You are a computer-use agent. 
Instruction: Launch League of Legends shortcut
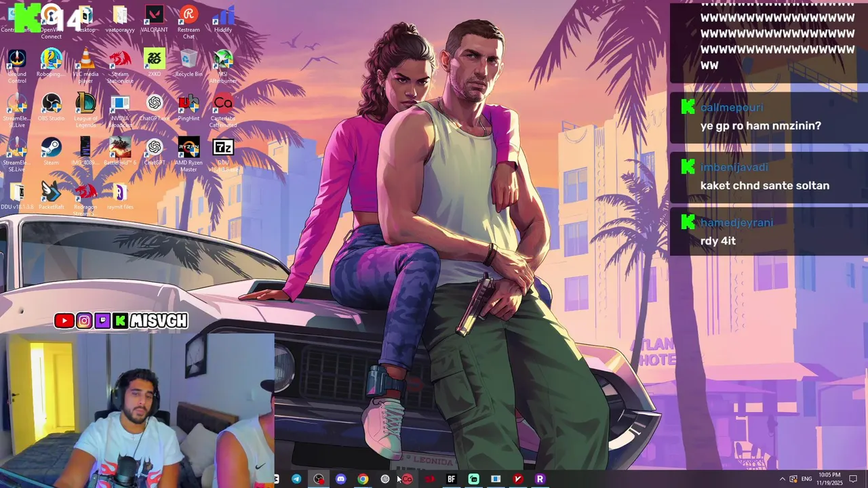tap(85, 110)
